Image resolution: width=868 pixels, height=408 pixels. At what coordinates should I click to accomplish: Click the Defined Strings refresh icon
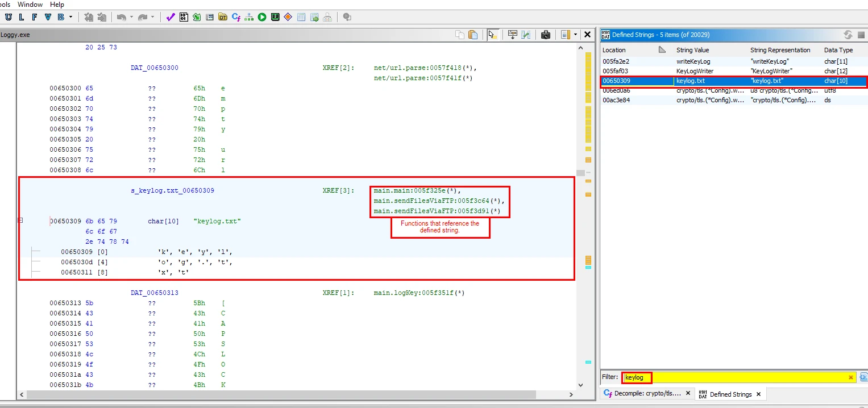tap(848, 35)
